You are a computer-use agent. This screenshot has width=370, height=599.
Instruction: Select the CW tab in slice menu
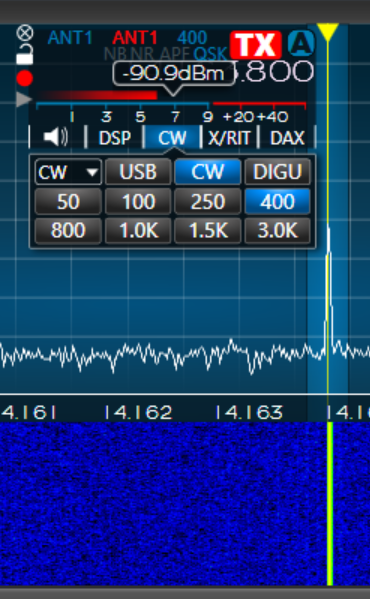(x=172, y=138)
